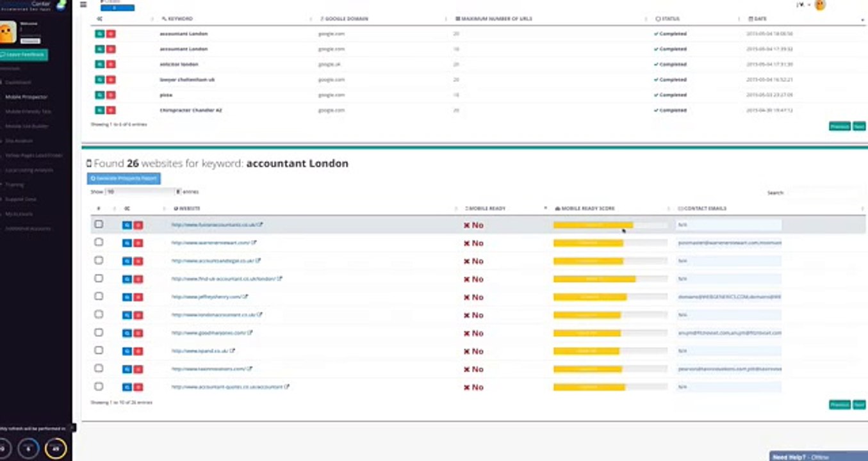Check the box for jeffreyshenry.com row
This screenshot has height=461, width=868.
coord(99,296)
